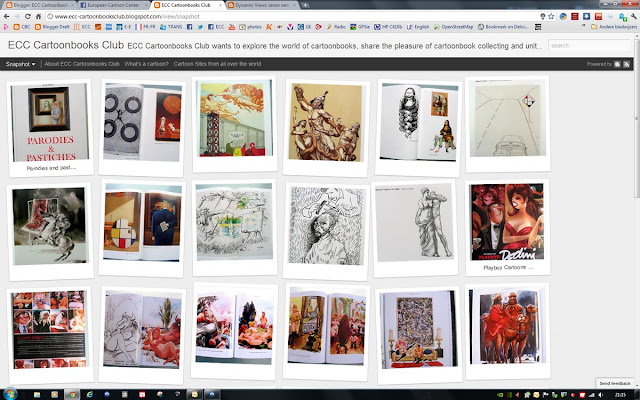Screen dimensions: 640x400
Task: Click the blue download arrow extension icon
Action: point(587,16)
